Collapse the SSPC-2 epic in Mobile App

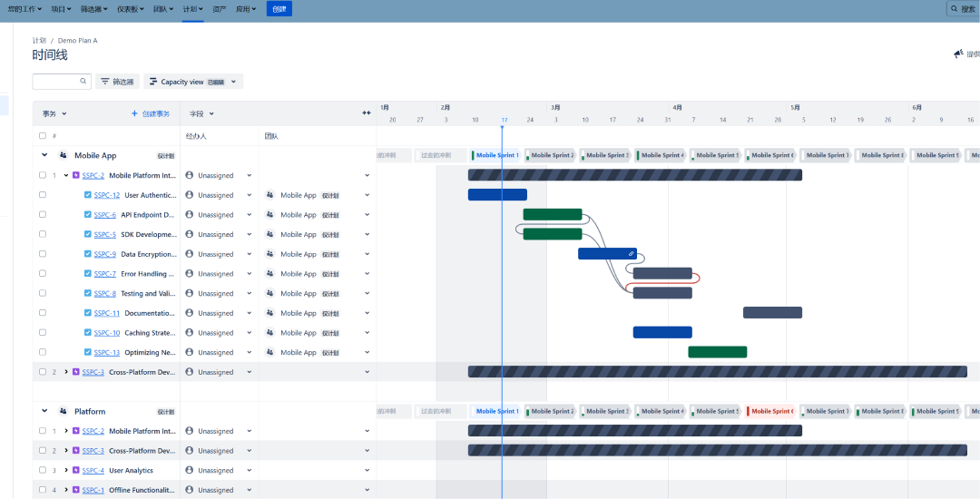point(66,175)
